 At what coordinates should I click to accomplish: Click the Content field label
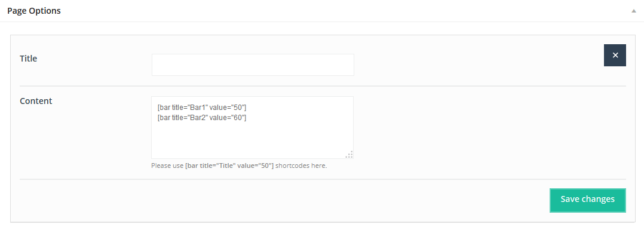(x=36, y=101)
